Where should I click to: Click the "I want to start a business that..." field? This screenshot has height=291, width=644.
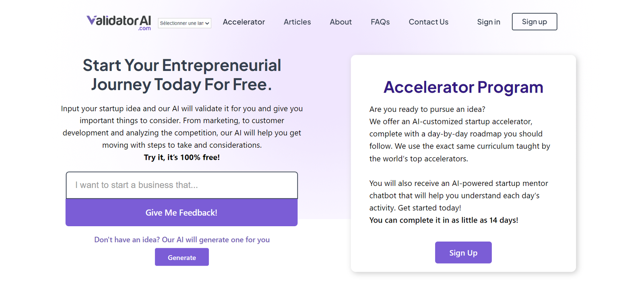pyautogui.click(x=182, y=185)
